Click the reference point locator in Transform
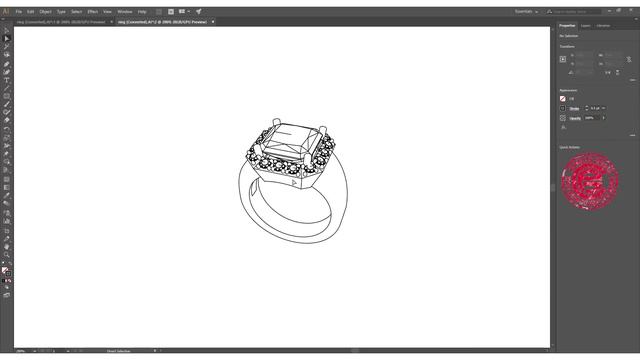The image size is (640, 360). (x=563, y=59)
